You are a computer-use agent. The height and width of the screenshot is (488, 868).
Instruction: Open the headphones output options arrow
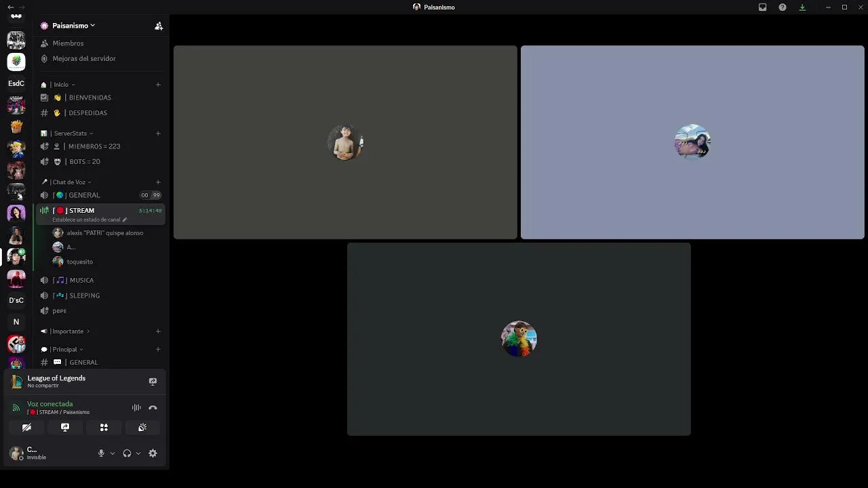(x=138, y=453)
